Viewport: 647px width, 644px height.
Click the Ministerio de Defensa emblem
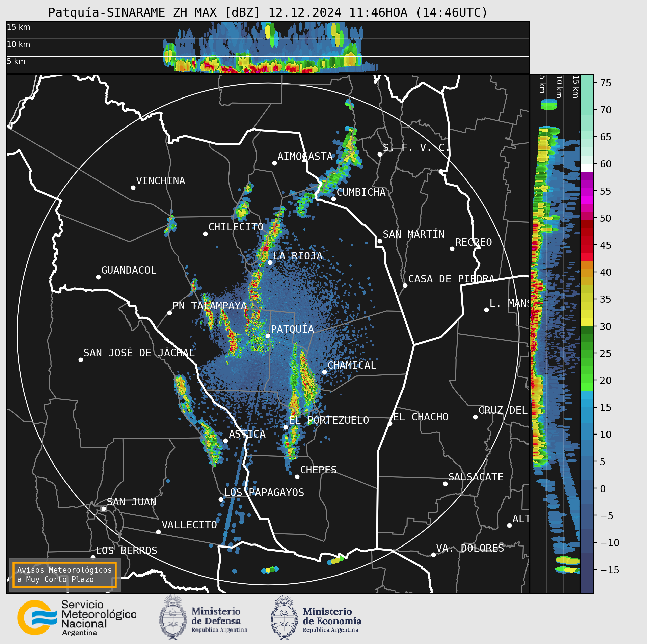173,617
